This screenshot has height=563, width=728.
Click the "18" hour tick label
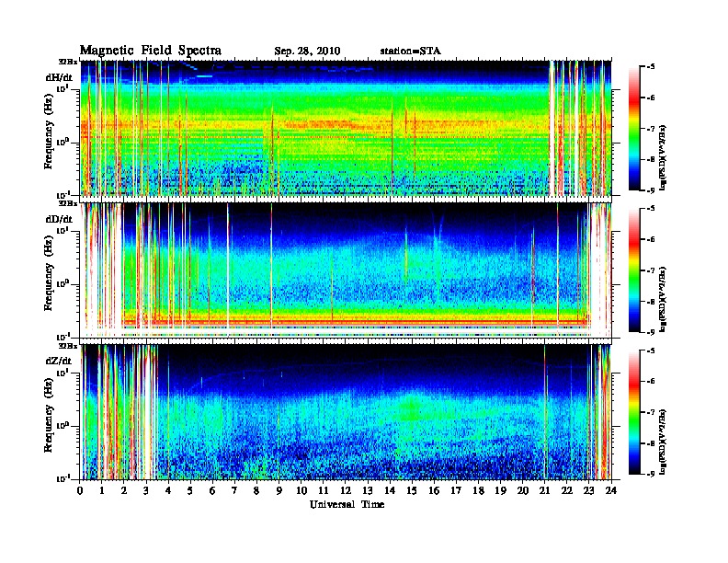(478, 490)
